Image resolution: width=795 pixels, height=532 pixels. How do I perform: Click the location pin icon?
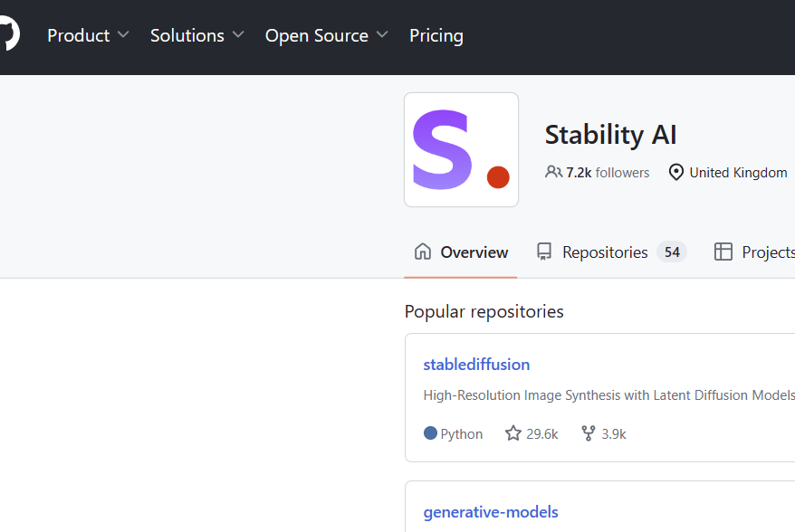675,172
